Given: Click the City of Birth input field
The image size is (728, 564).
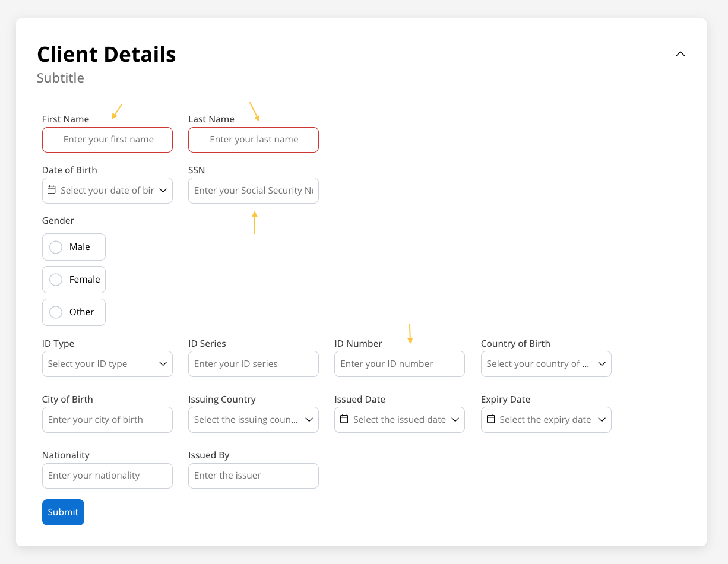Looking at the screenshot, I should [x=107, y=420].
